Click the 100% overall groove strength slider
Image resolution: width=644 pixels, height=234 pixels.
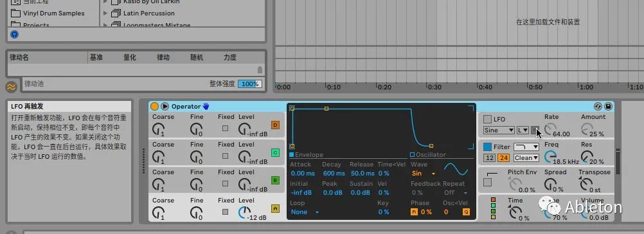point(250,84)
